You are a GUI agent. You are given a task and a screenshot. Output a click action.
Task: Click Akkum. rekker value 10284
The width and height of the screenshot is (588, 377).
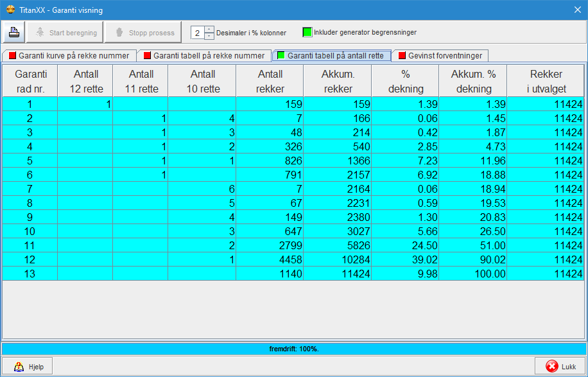(338, 259)
